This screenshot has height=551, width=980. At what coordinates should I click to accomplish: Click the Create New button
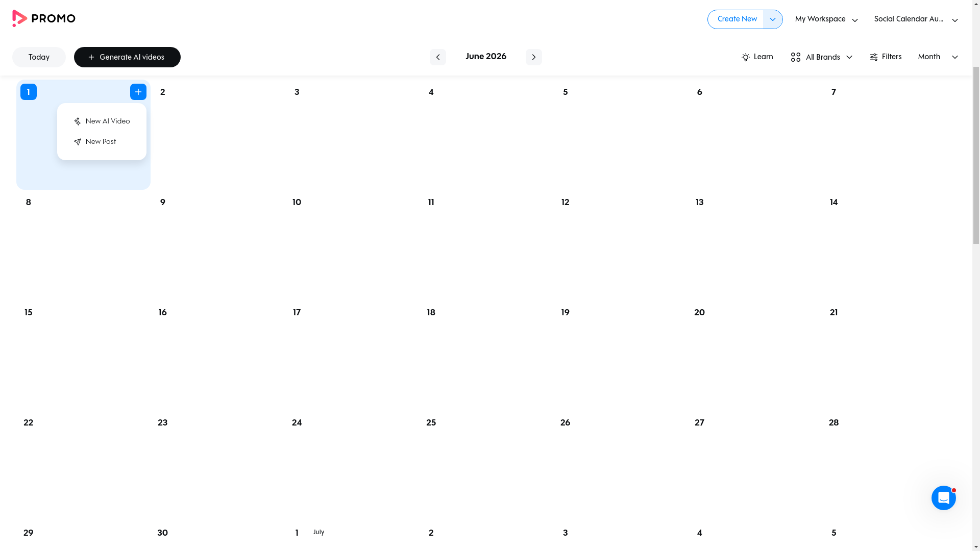point(737,19)
